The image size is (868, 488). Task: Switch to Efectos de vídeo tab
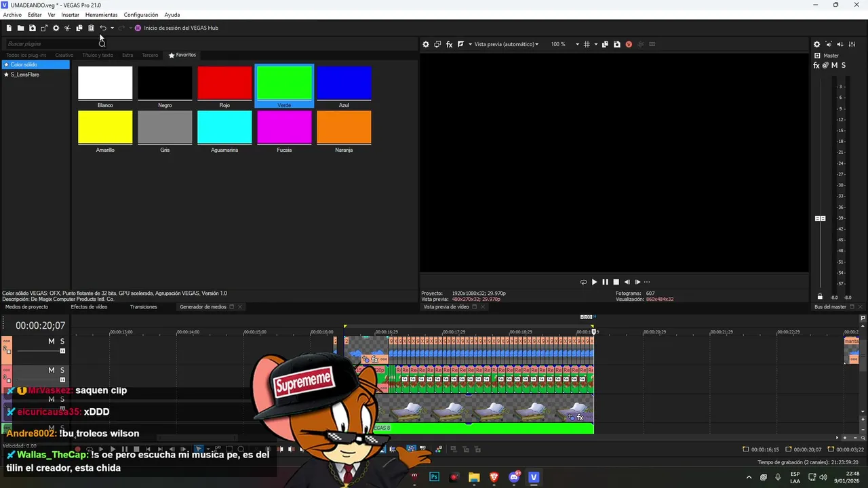pos(89,307)
